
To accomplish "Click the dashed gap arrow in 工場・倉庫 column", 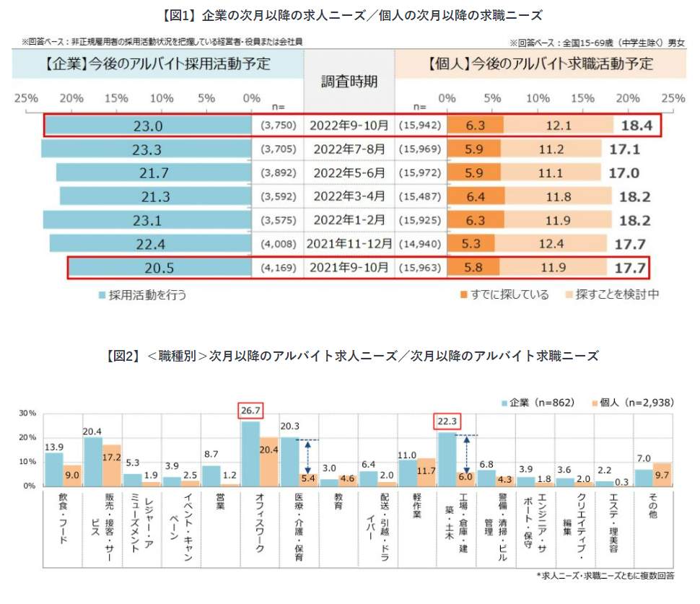I will [466, 453].
